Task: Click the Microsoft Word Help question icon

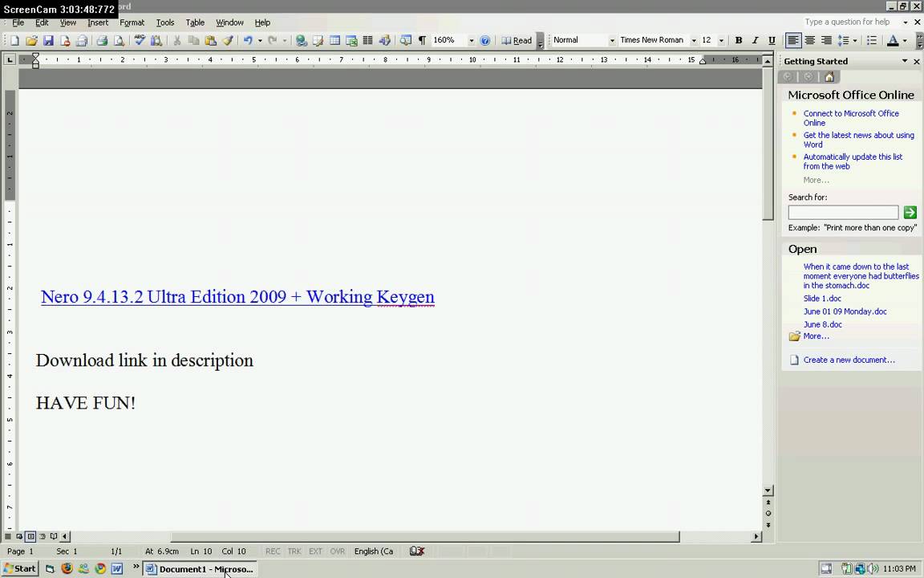Action: point(485,41)
